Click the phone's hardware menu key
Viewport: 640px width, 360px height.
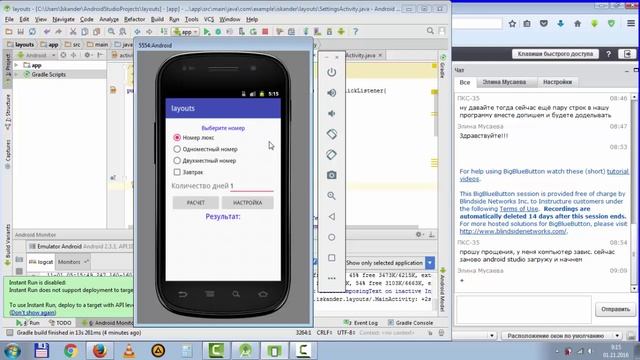coord(210,294)
